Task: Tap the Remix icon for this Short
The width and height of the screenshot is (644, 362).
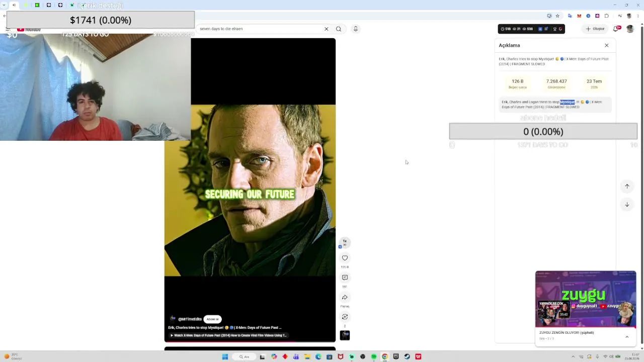Action: click(x=345, y=317)
